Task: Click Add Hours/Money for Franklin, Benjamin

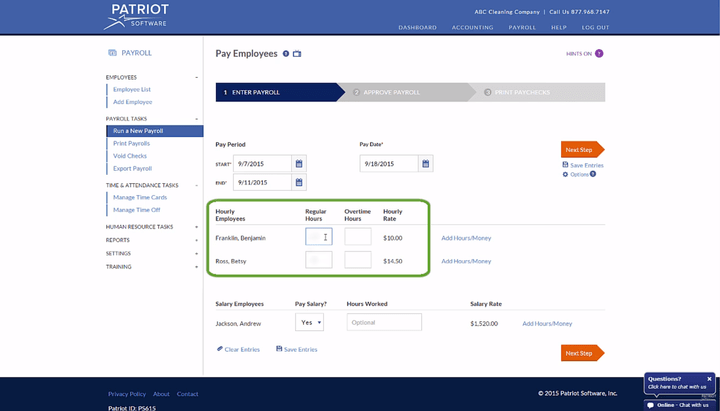Action: (x=466, y=237)
